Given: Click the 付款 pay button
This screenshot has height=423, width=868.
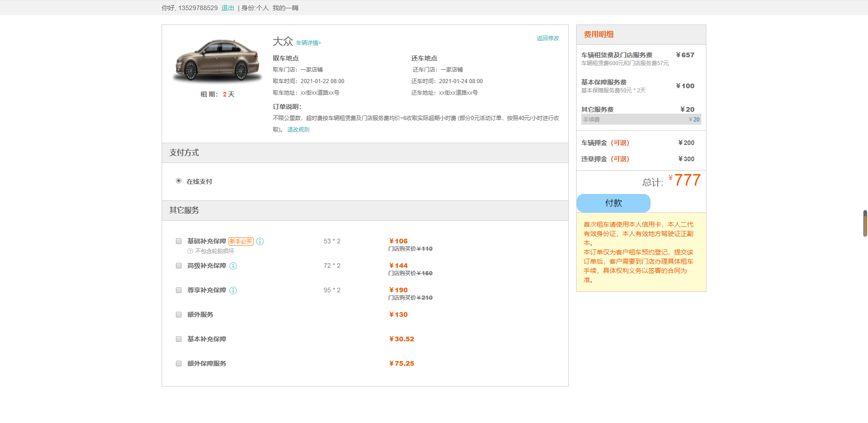Looking at the screenshot, I should 614,203.
